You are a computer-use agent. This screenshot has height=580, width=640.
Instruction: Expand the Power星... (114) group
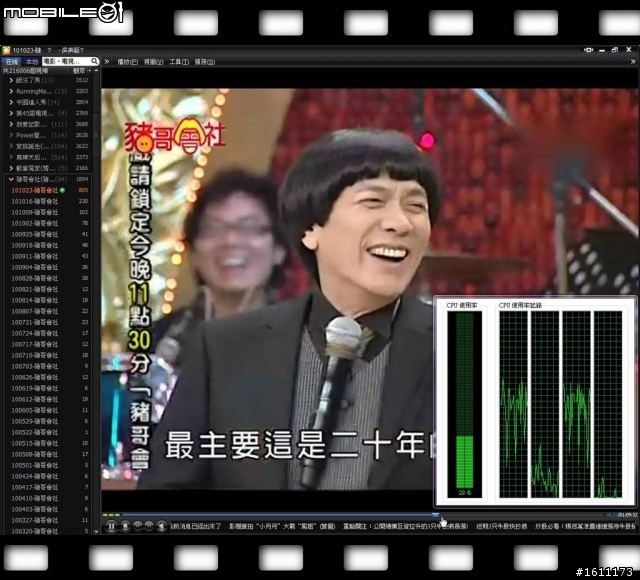(x=11, y=135)
